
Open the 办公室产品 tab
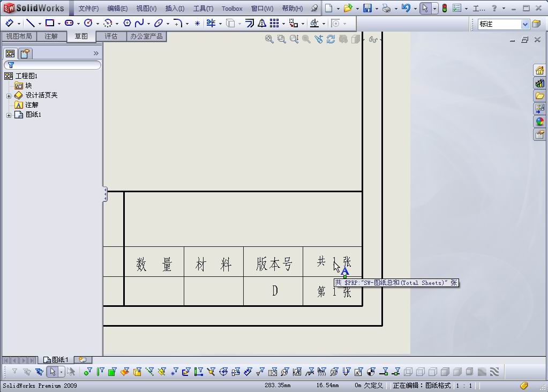click(x=146, y=36)
